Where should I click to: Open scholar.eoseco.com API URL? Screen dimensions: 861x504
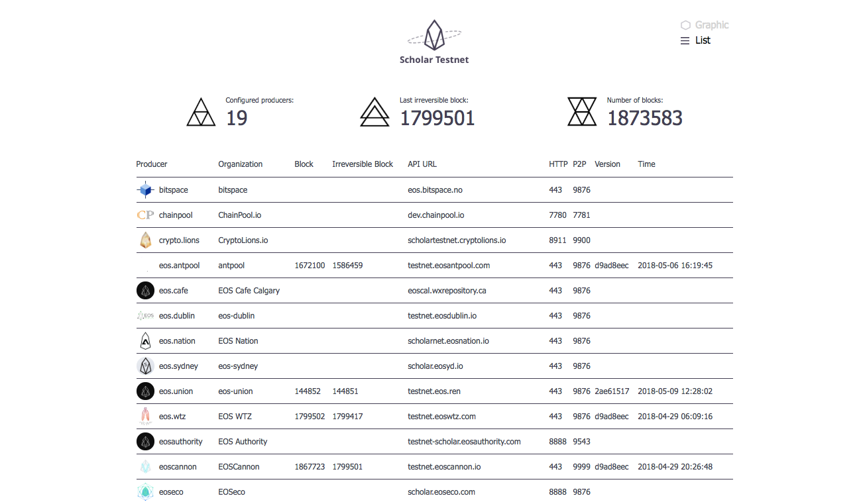pyautogui.click(x=441, y=492)
